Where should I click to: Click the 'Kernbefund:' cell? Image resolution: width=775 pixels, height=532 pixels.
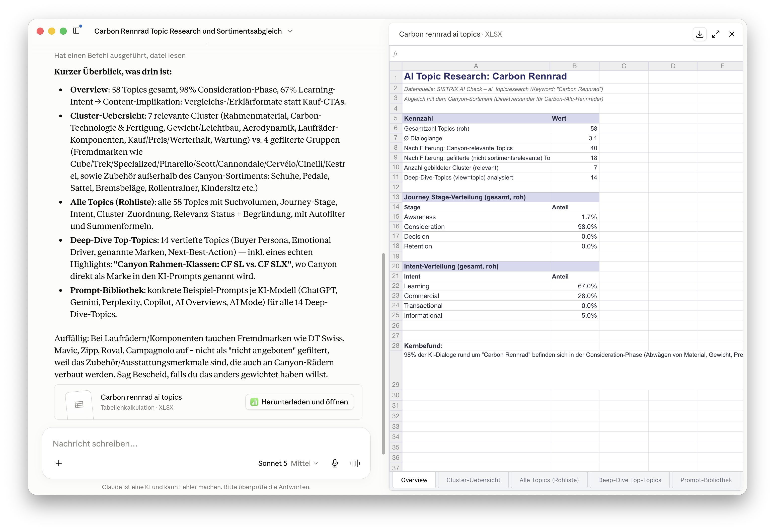(x=476, y=346)
